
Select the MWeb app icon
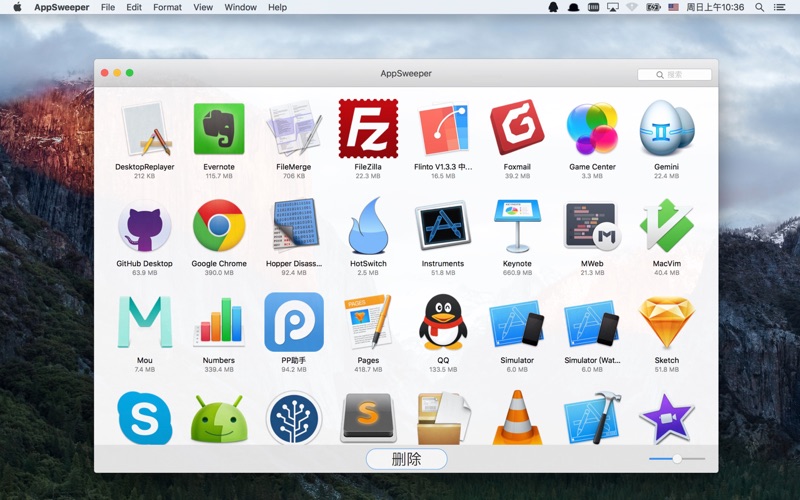coord(592,226)
